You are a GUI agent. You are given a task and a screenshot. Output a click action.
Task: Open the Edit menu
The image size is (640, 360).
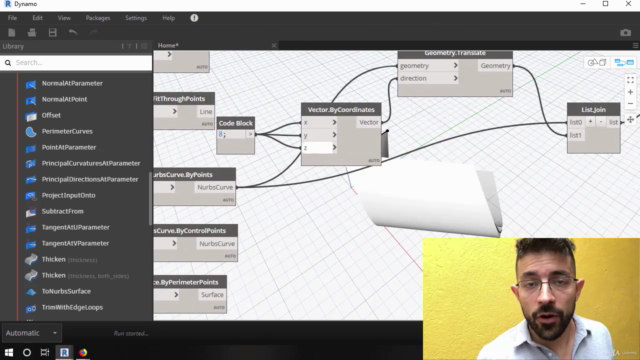point(37,18)
